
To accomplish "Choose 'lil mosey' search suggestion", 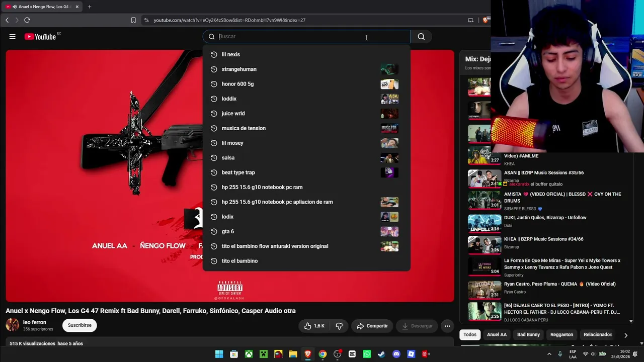I will [x=306, y=143].
